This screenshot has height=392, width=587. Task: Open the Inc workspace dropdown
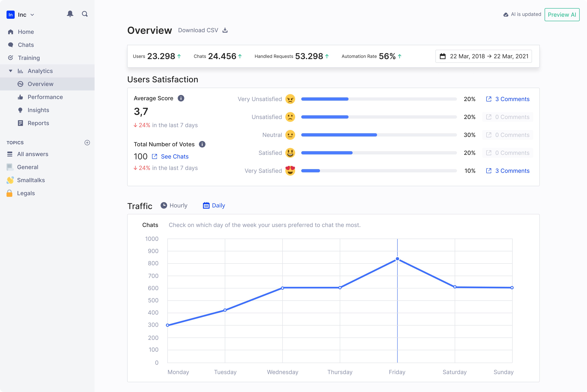[x=32, y=15]
